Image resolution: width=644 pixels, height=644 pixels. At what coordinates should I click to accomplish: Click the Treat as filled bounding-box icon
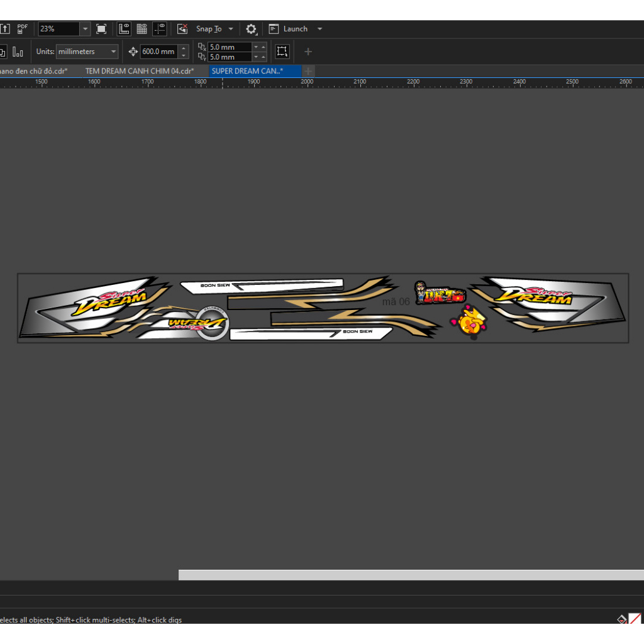point(282,52)
